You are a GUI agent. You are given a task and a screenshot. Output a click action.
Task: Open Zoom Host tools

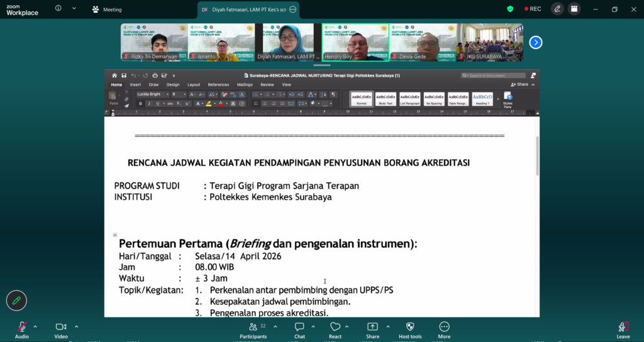tap(410, 329)
